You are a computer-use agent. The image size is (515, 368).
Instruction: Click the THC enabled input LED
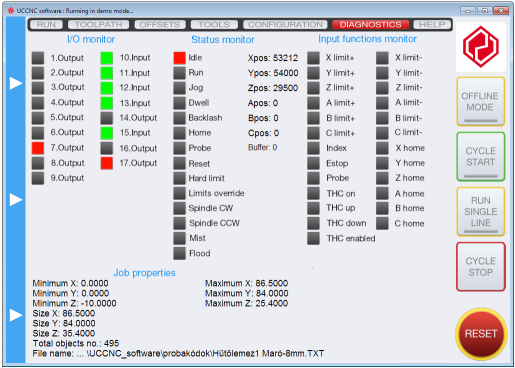(313, 238)
